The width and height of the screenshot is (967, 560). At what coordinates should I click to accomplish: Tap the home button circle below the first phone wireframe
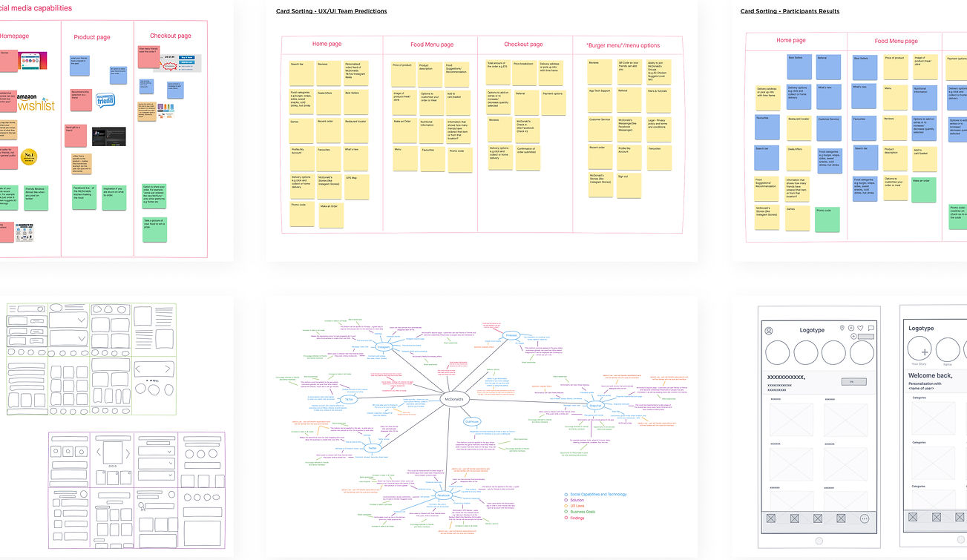(x=819, y=540)
